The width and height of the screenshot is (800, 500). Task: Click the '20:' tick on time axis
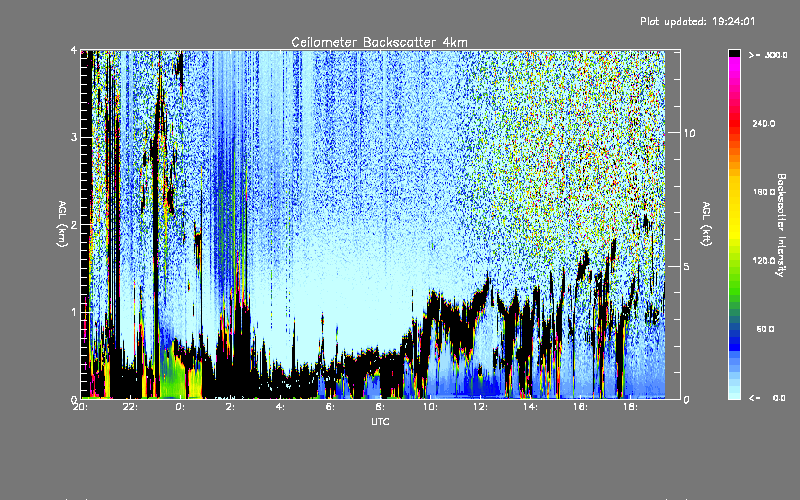[x=79, y=407]
